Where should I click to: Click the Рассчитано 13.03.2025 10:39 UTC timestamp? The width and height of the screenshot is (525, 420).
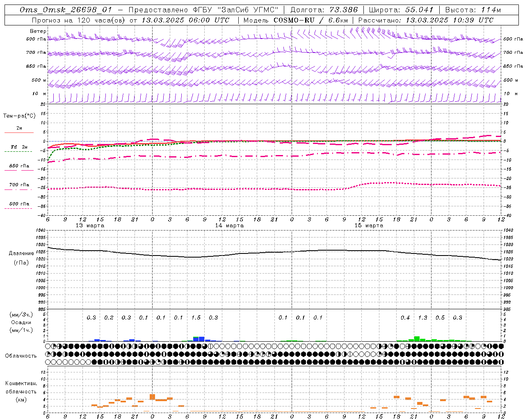coord(426,20)
